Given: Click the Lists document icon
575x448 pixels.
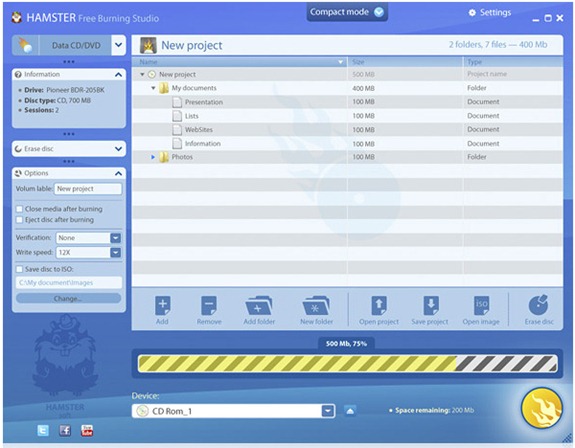Looking at the screenshot, I should (x=177, y=116).
